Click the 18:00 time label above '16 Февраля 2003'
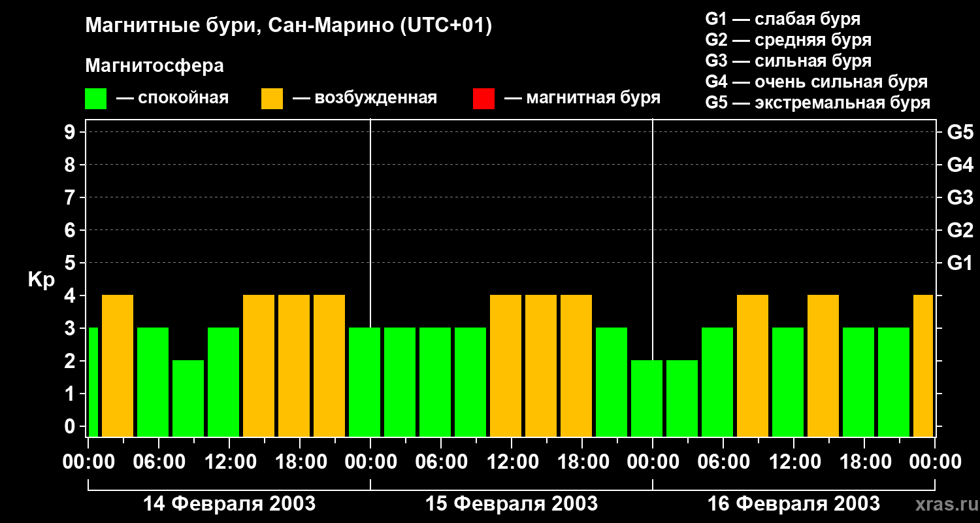The width and height of the screenshot is (980, 523). (864, 462)
